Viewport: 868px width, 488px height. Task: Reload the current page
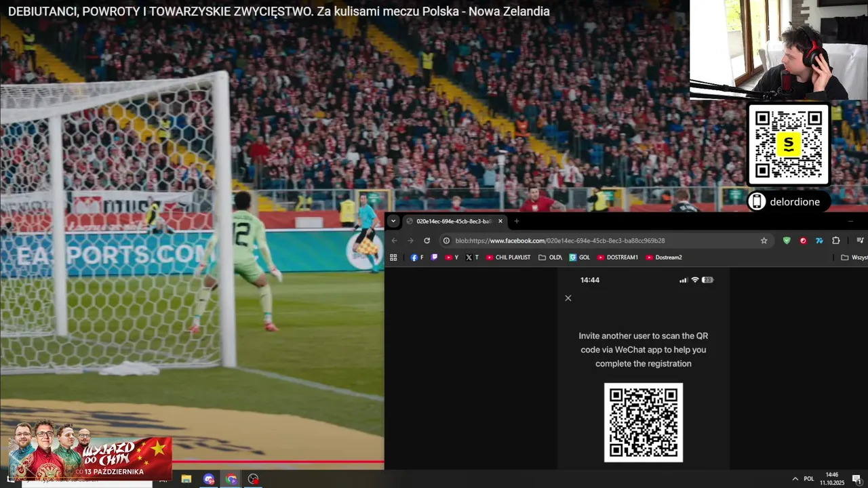coord(427,241)
